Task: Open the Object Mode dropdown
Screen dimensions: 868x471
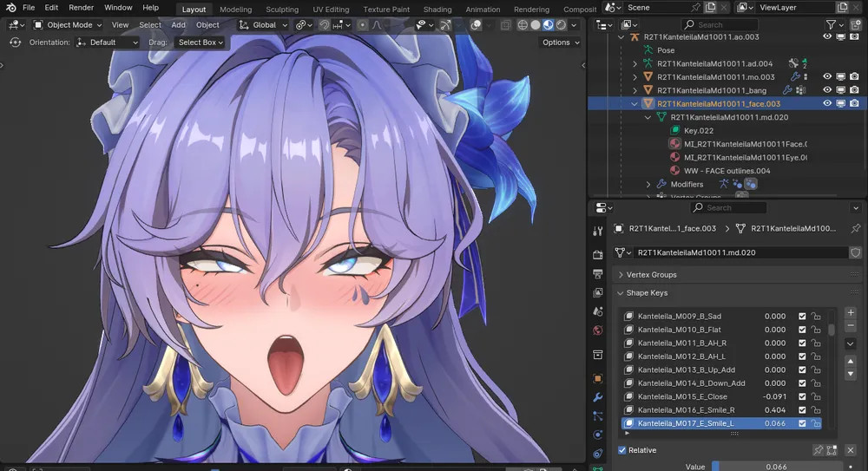Action: pyautogui.click(x=68, y=25)
